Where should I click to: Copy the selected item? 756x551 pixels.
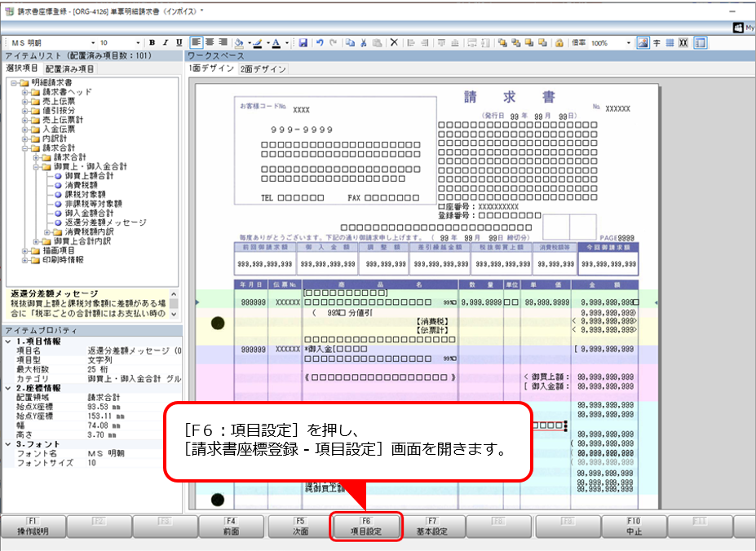pos(350,43)
